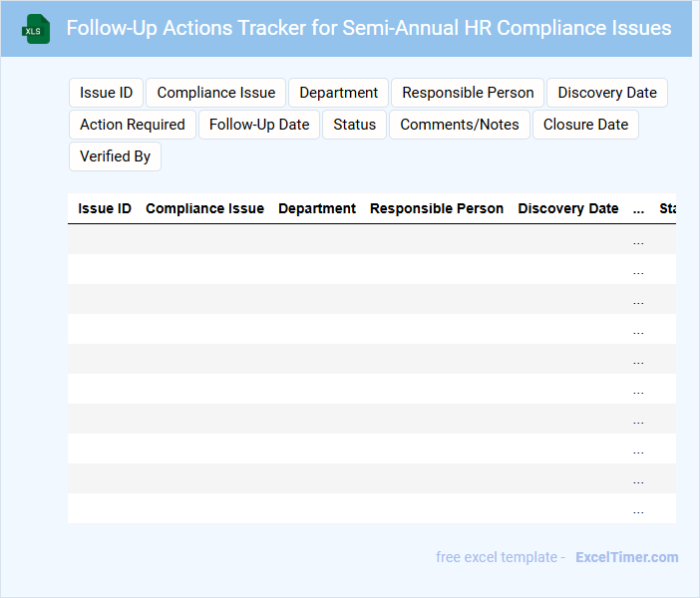Expand hidden columns via header ellipsis

click(638, 209)
